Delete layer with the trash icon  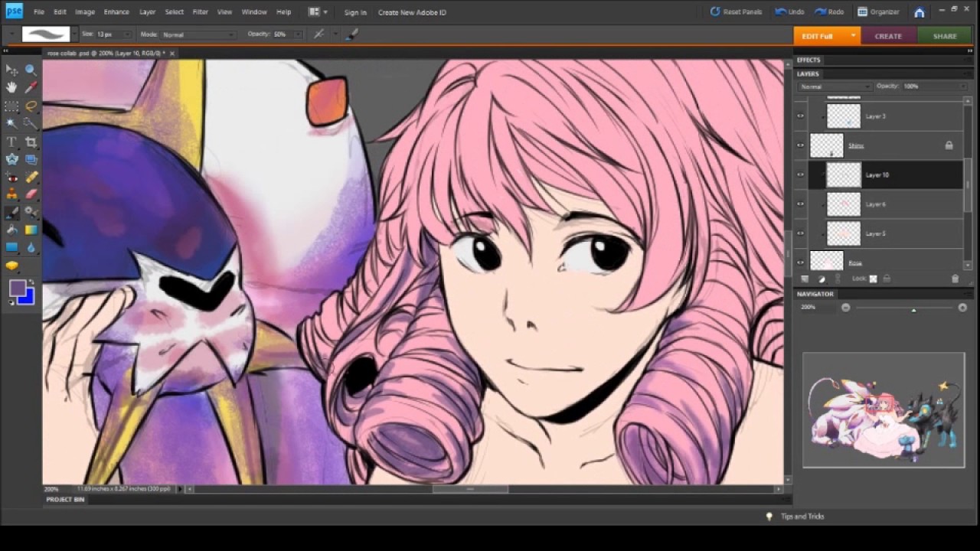955,279
